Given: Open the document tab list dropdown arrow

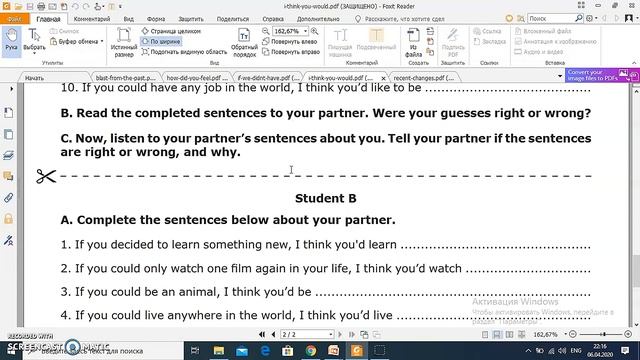Looking at the screenshot, I should click(x=560, y=76).
